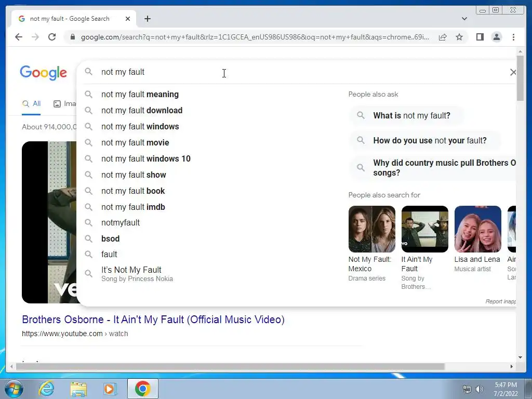The height and width of the screenshot is (399, 532).
Task: Click vertical scrollbar down arrow
Action: 520,357
